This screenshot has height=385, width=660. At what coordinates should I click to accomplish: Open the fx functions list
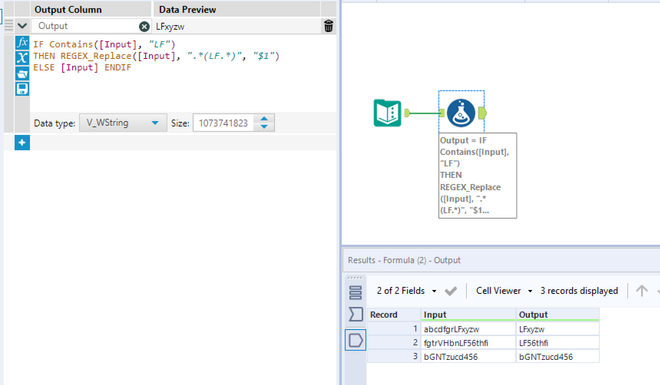(x=22, y=42)
